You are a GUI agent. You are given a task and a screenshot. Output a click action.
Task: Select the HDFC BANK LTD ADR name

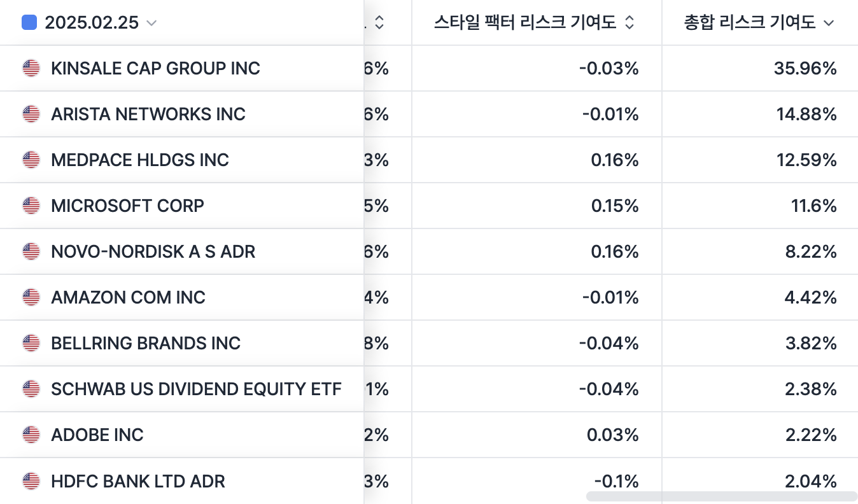(x=137, y=480)
